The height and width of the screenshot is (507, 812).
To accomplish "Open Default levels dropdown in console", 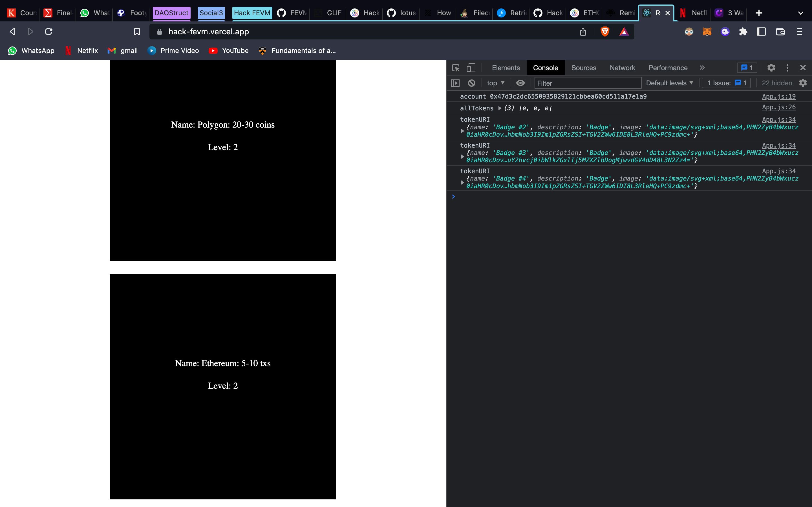I will tap(671, 83).
